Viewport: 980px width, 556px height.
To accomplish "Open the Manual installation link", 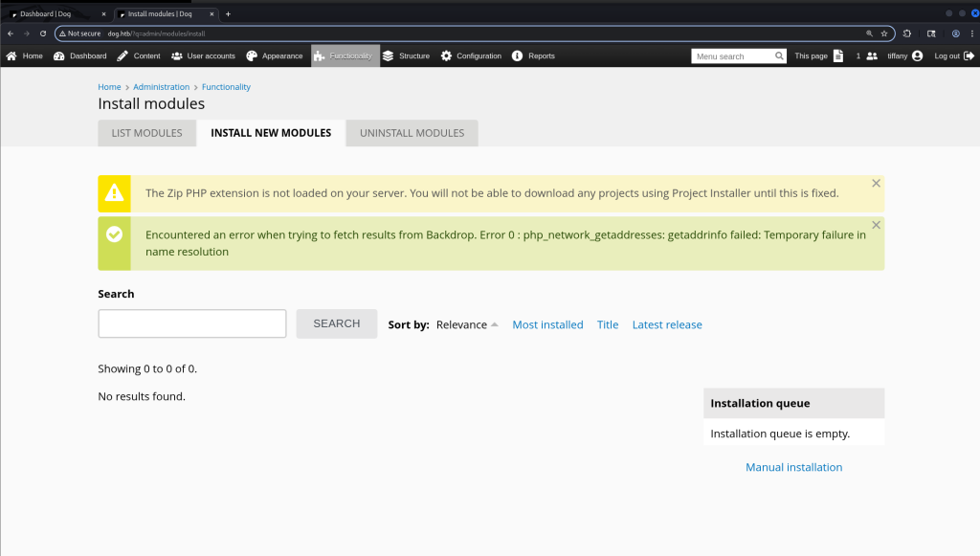I will 793,467.
